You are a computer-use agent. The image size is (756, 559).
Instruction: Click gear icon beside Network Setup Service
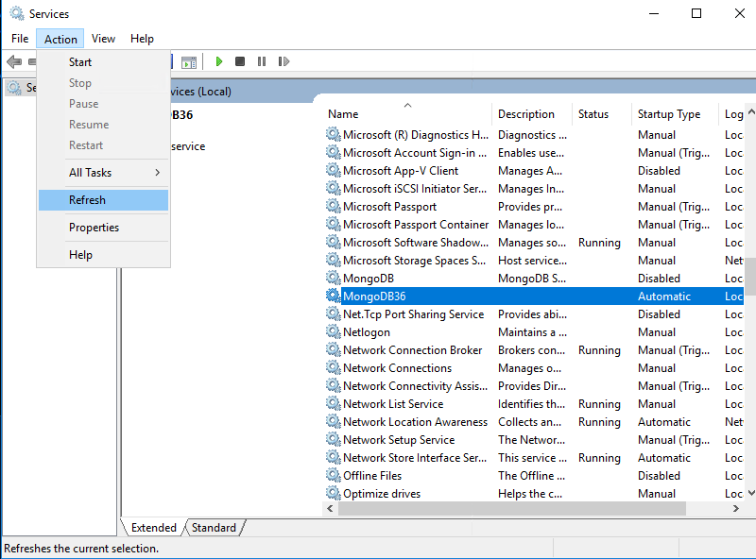coord(334,439)
